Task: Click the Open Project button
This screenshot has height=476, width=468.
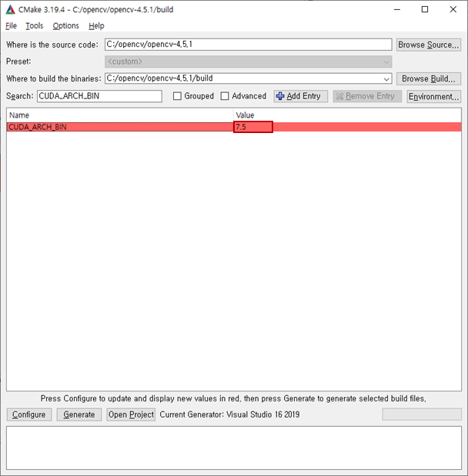Action: pyautogui.click(x=131, y=414)
